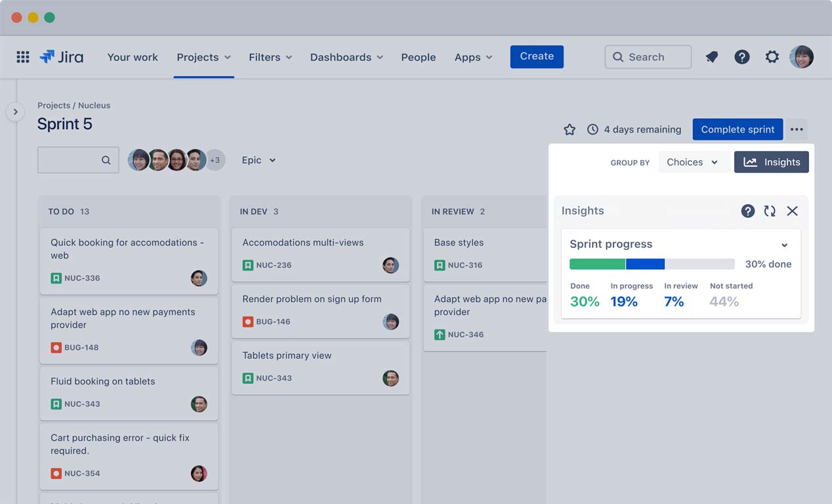Expand the Epic dropdown
Screen dimensions: 832x504
point(258,159)
